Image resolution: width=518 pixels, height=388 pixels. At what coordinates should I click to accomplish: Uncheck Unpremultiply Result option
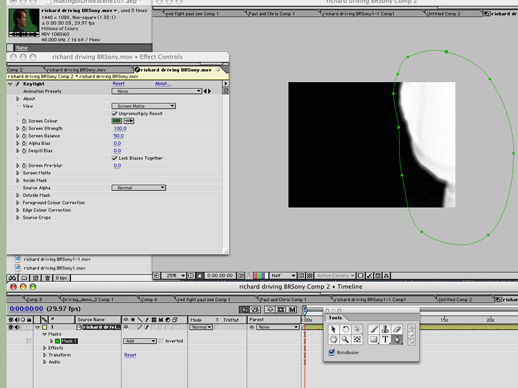tap(115, 114)
